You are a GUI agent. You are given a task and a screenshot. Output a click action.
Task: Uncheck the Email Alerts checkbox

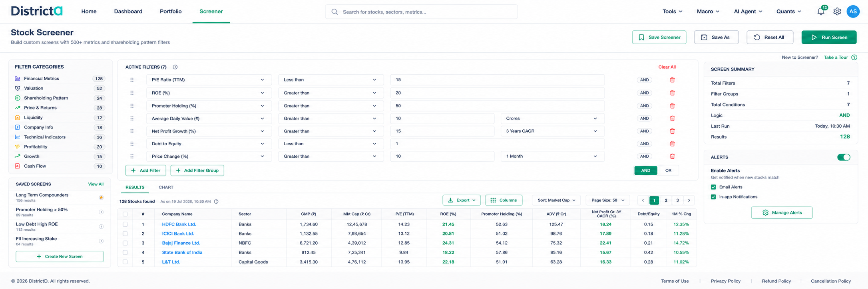pos(713,187)
